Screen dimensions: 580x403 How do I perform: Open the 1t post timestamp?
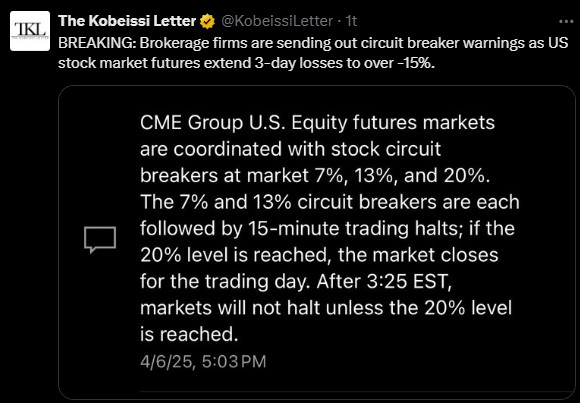[351, 22]
